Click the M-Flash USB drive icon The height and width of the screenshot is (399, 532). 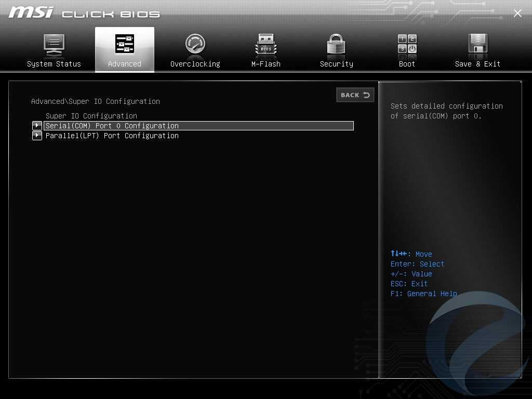(x=266, y=45)
